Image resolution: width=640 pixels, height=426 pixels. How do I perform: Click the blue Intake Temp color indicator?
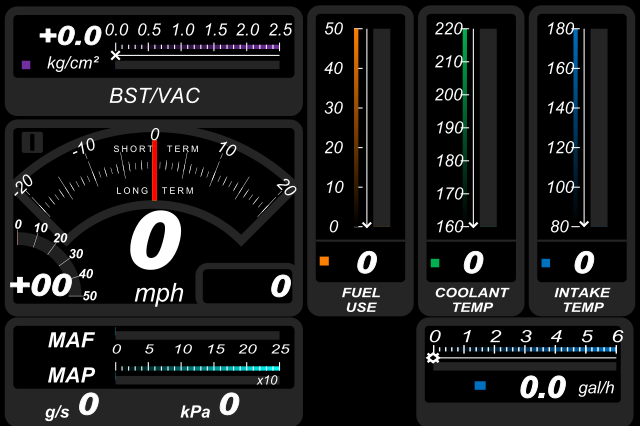pos(546,263)
